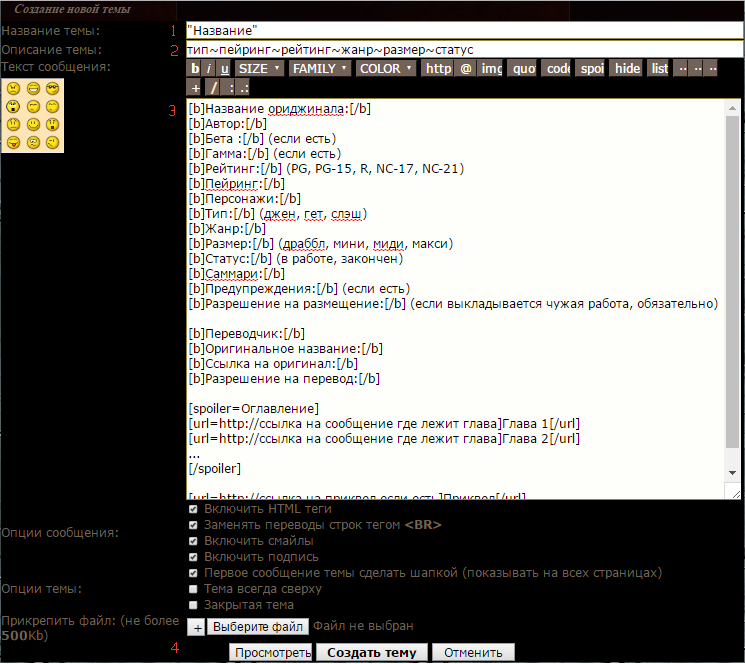Insert an image tag with the img button

(491, 69)
